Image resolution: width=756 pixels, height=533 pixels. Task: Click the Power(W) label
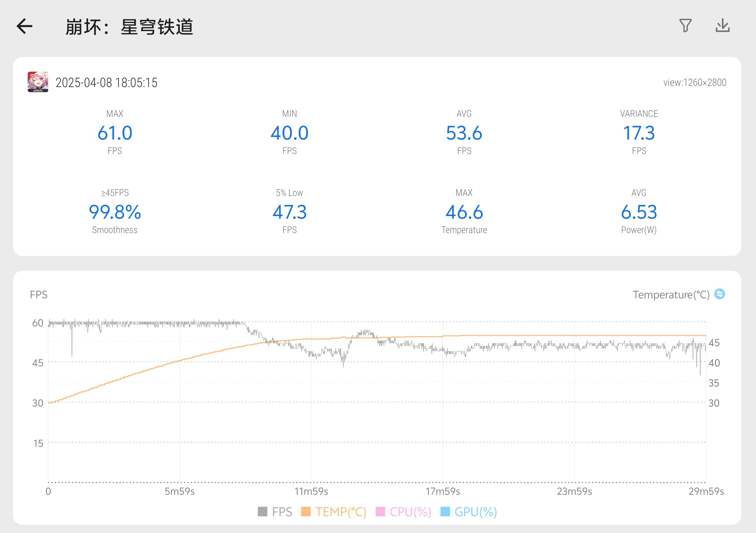point(639,230)
